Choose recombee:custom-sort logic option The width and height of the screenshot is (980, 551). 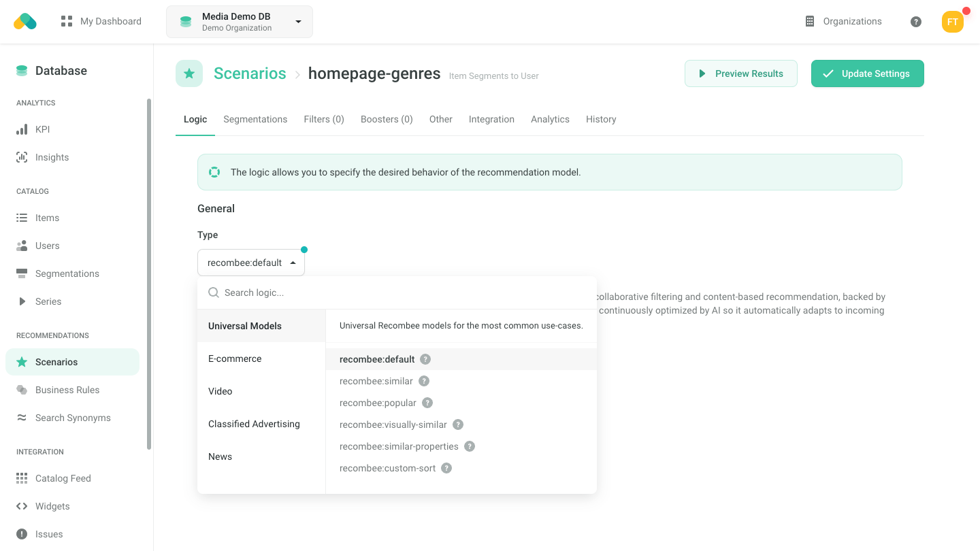click(x=461, y=468)
